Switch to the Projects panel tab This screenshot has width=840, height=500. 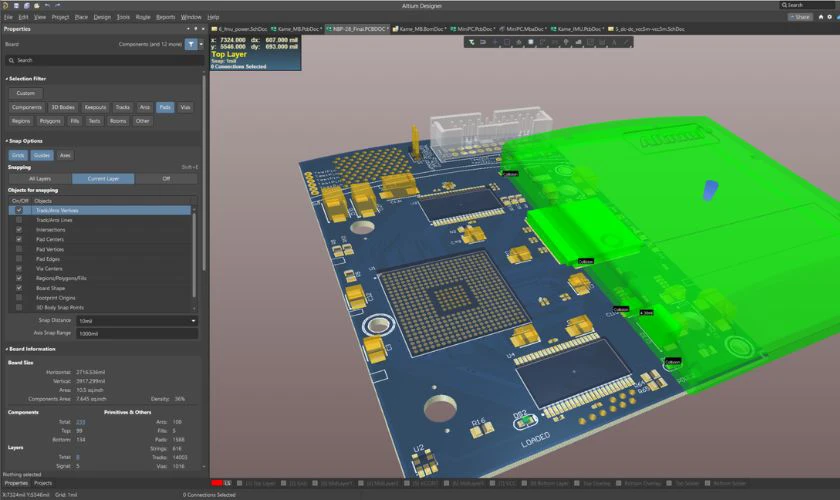[x=43, y=483]
